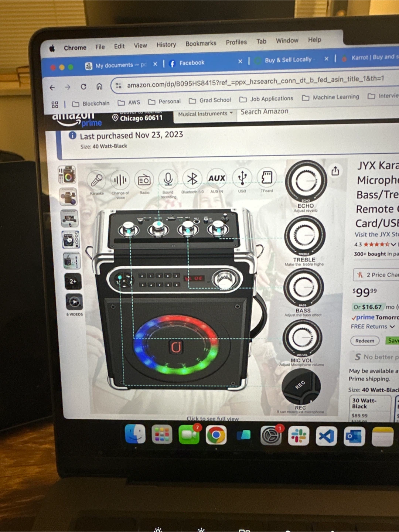399x532 pixels.
Task: Click the Redeem button
Action: [365, 341]
